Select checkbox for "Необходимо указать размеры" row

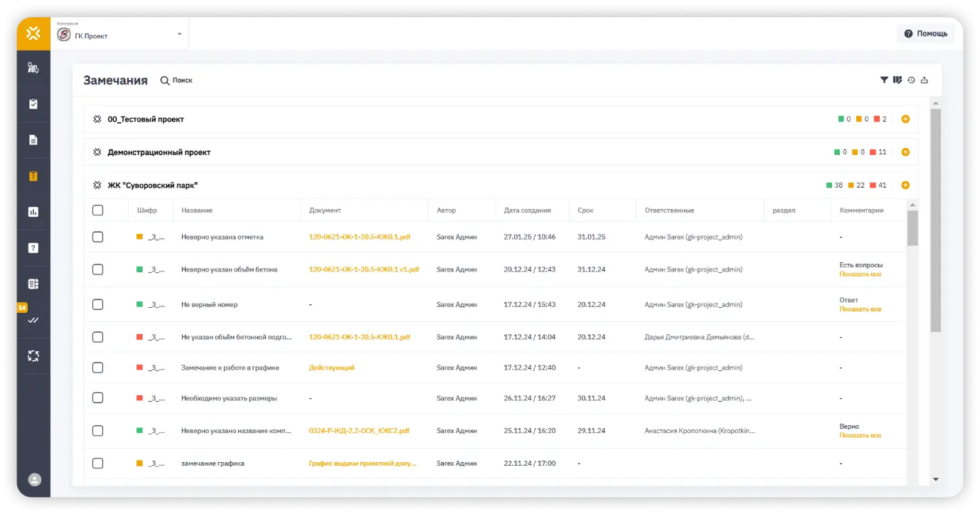tap(98, 398)
